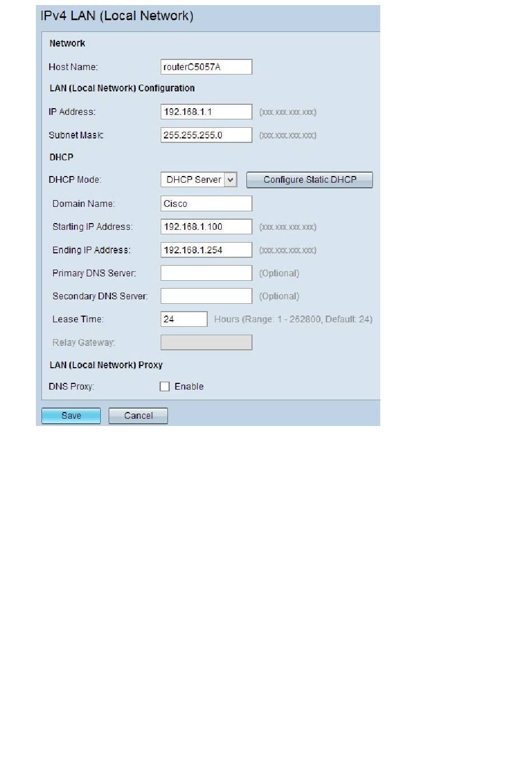Viewport: 532px width, 778px height.
Task: Click the Network section heading
Action: click(67, 43)
